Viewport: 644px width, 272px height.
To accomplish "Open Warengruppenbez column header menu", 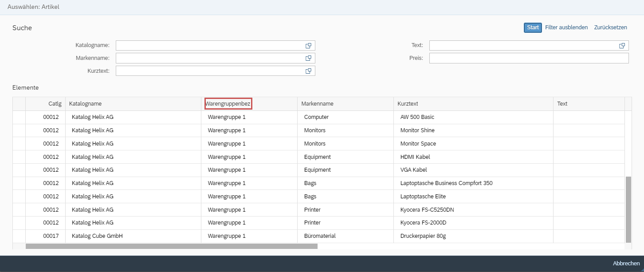I will coord(228,104).
